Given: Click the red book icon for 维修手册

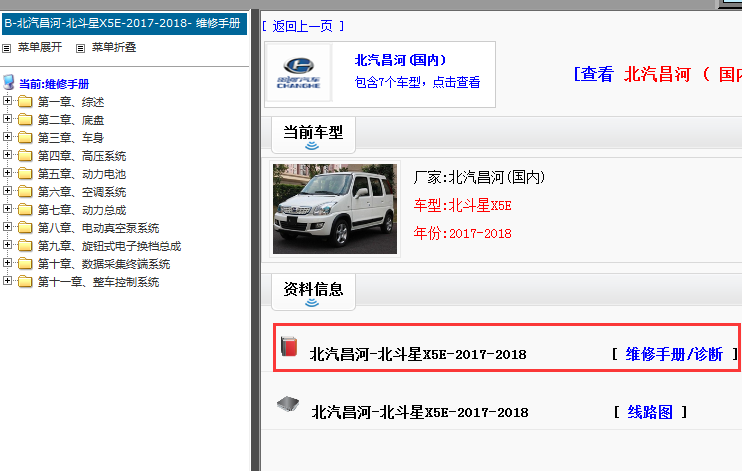Looking at the screenshot, I should tap(289, 346).
